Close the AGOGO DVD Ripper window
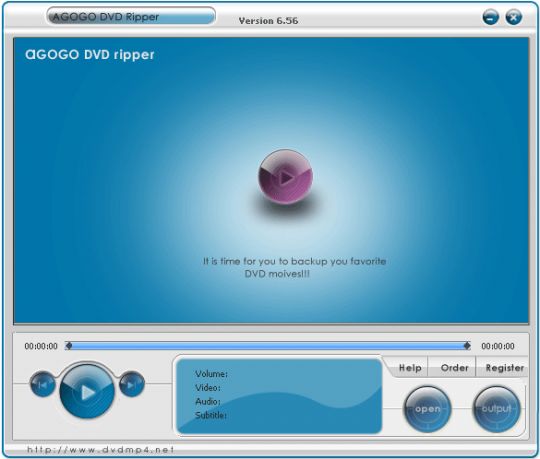 point(513,17)
